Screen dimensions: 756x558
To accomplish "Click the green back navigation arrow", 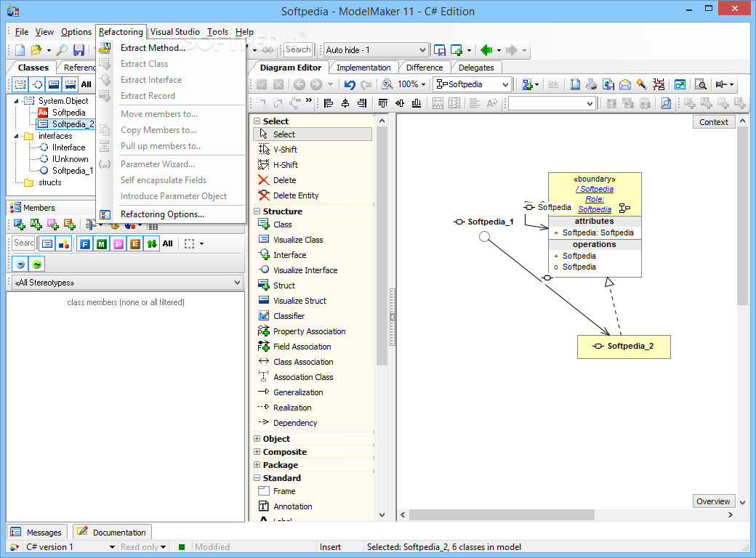I will (486, 49).
